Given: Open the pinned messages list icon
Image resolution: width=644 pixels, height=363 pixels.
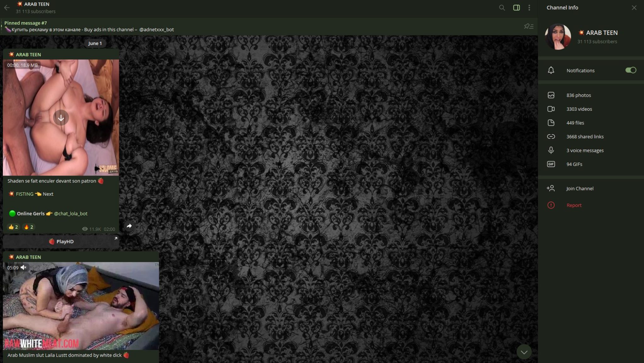Looking at the screenshot, I should tap(529, 26).
